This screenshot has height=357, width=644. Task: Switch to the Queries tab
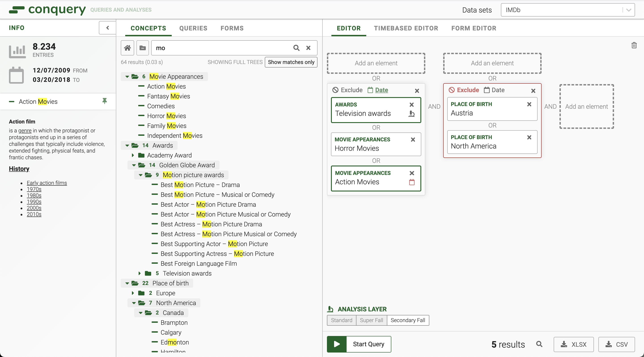193,28
